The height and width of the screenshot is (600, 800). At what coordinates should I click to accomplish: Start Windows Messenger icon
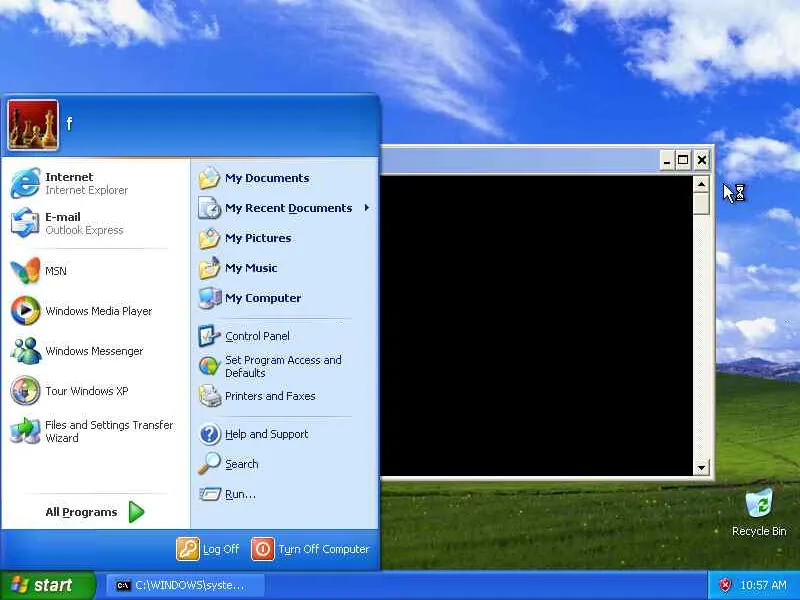[25, 351]
